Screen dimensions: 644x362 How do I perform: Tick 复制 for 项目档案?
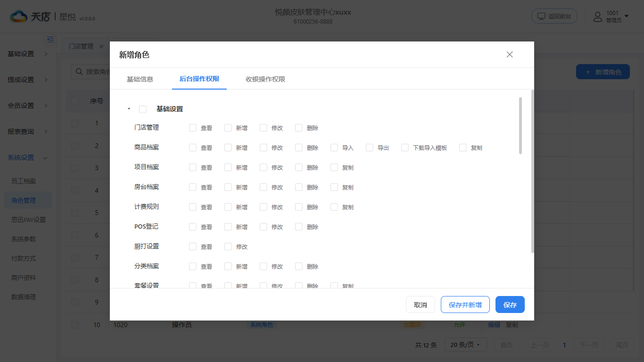pos(334,167)
